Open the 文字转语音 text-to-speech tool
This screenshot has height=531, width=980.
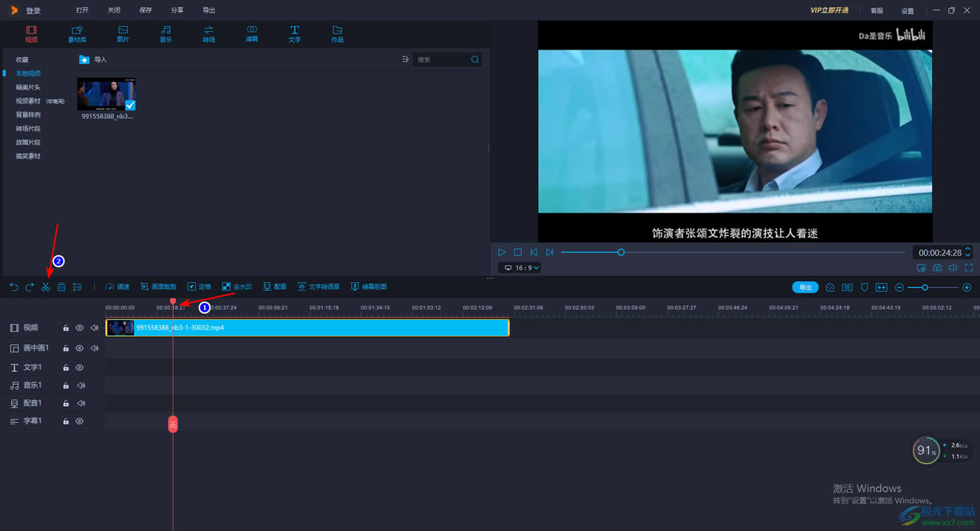point(319,287)
